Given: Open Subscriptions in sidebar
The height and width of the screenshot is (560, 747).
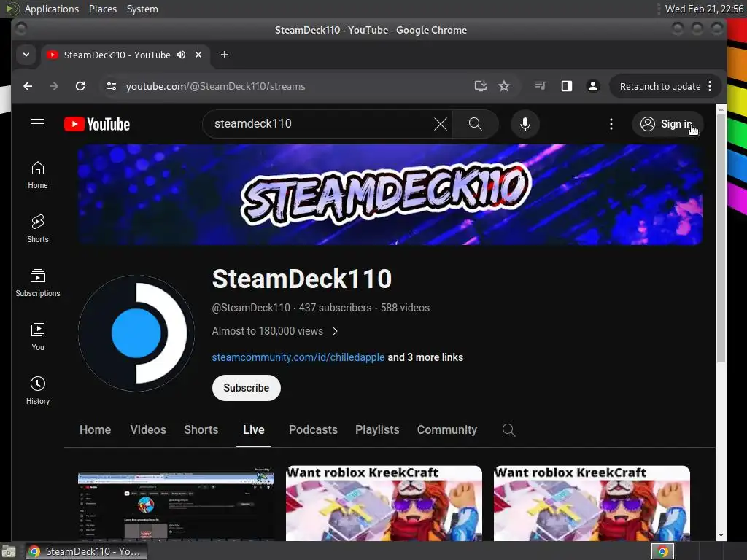Looking at the screenshot, I should (x=38, y=283).
